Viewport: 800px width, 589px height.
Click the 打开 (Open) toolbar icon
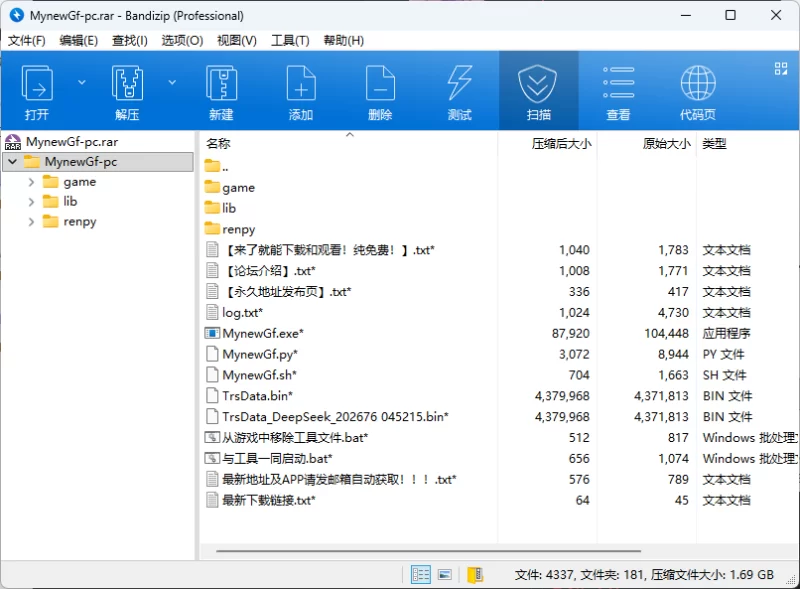click(x=37, y=83)
